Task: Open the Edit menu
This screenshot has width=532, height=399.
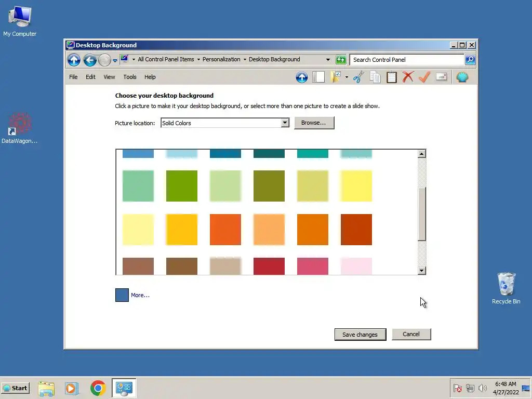Action: (90, 77)
